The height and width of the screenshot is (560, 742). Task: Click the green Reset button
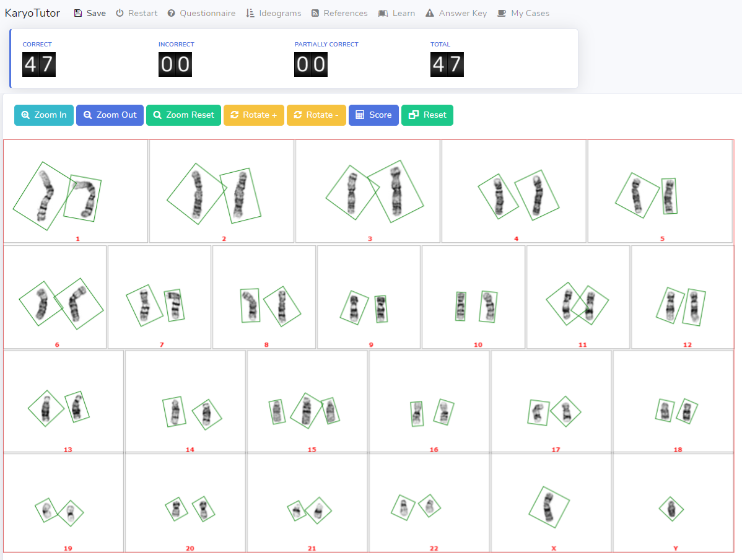click(x=427, y=115)
